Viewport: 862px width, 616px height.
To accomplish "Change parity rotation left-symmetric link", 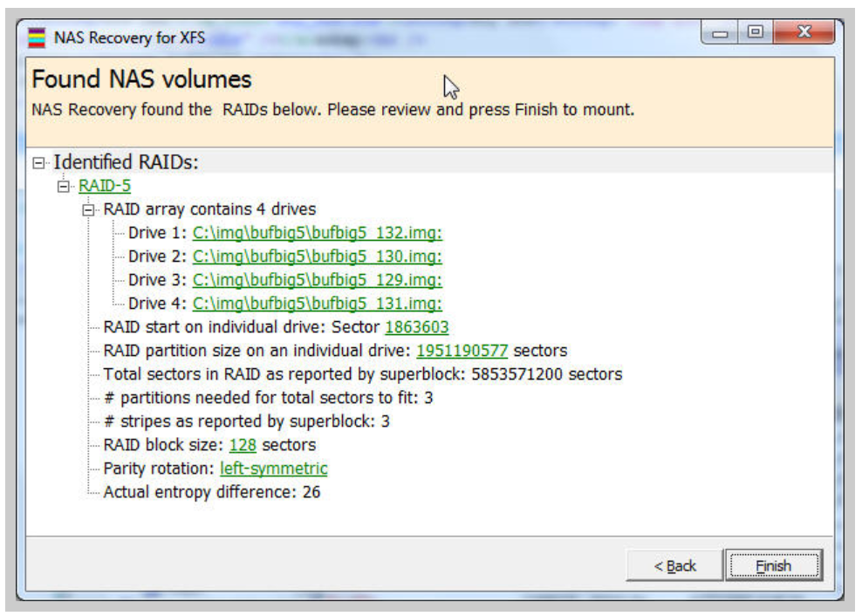I will (x=273, y=469).
